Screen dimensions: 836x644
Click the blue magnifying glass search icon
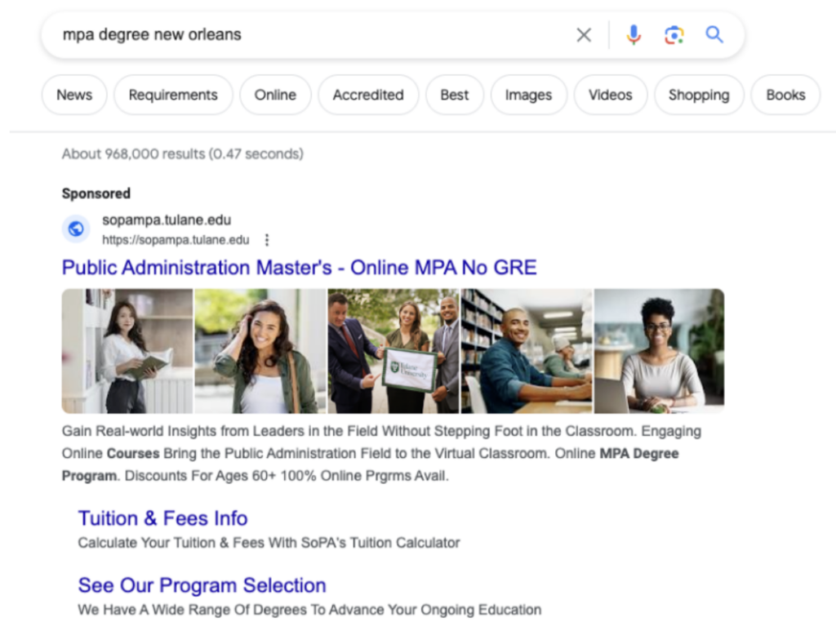[x=714, y=35]
